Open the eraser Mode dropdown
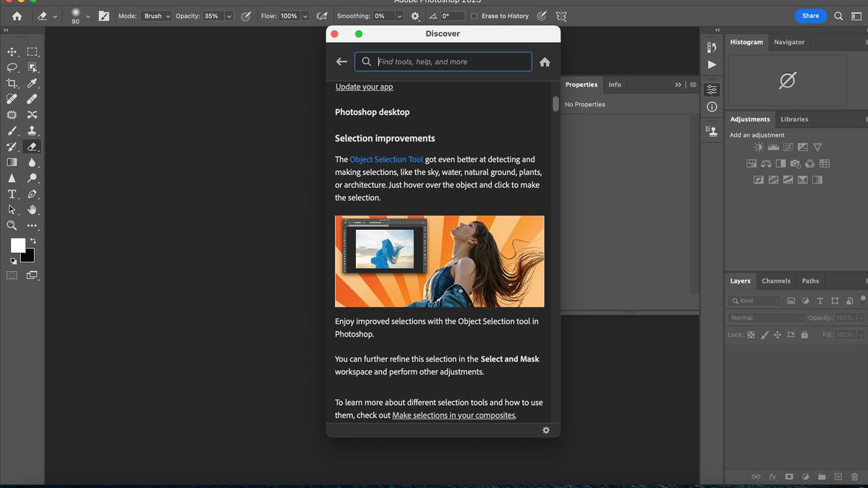868x488 pixels. click(156, 16)
